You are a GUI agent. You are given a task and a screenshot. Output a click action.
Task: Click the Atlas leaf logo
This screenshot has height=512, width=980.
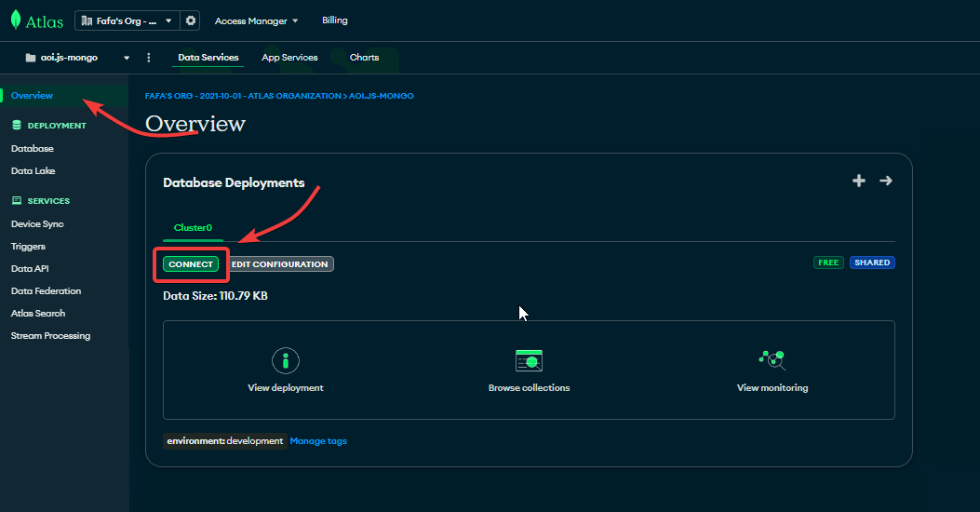click(x=16, y=20)
